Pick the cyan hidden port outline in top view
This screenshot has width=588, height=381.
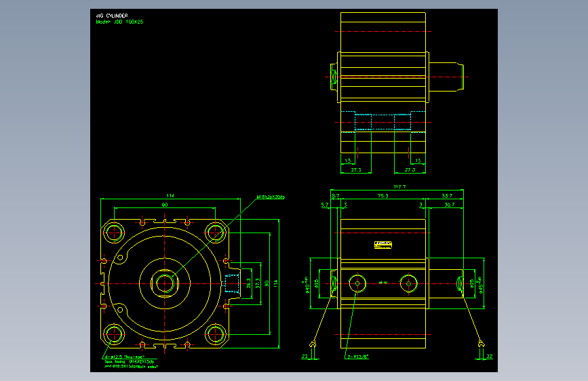tap(383, 122)
